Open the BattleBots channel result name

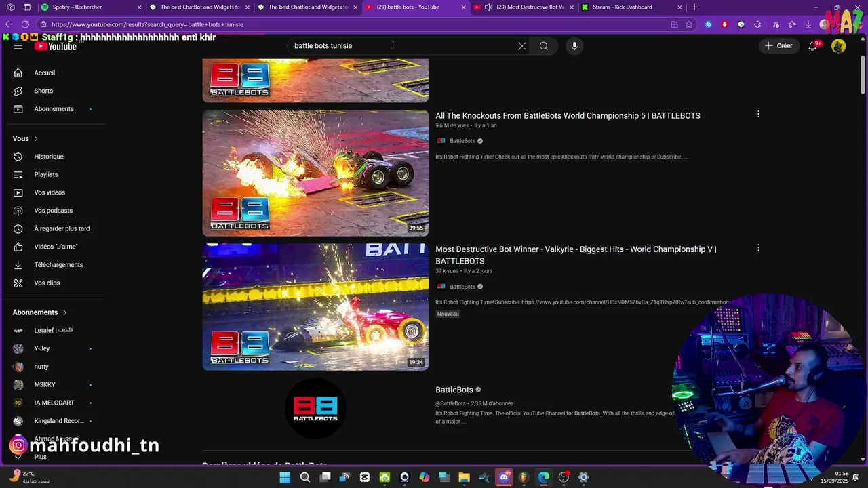click(x=454, y=390)
